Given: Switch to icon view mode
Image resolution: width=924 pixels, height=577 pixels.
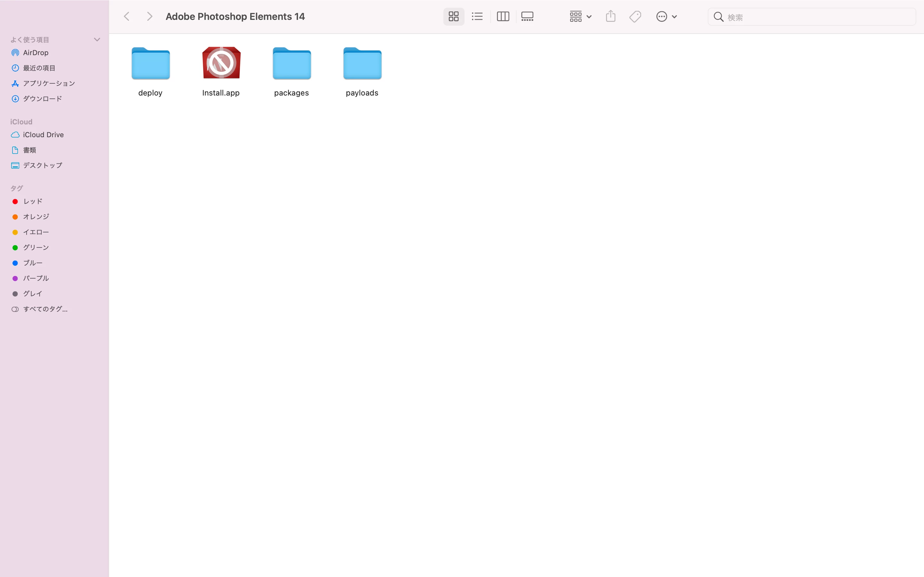Looking at the screenshot, I should tap(453, 16).
